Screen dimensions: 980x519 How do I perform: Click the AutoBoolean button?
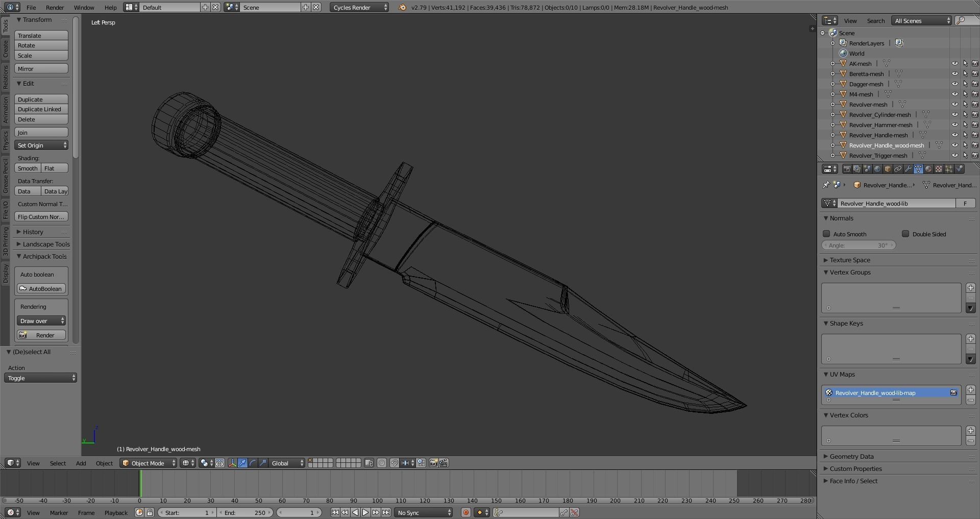click(x=41, y=289)
